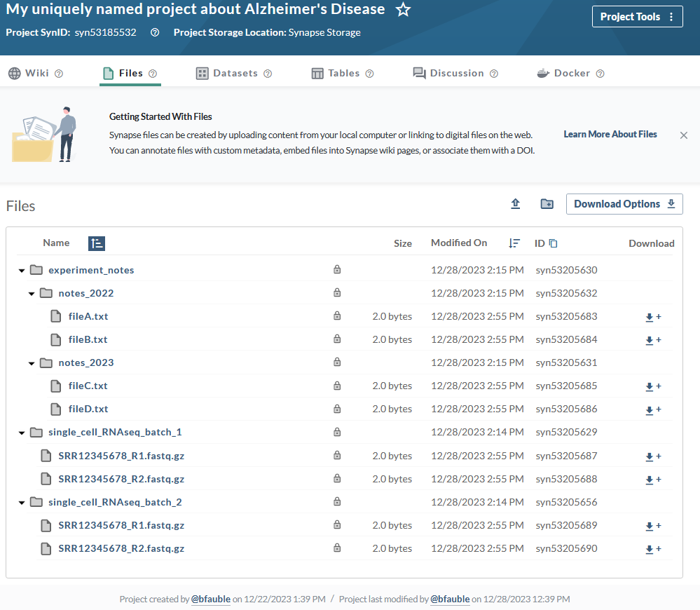
Task: Dismiss the Getting Started With Files banner
Action: point(683,135)
